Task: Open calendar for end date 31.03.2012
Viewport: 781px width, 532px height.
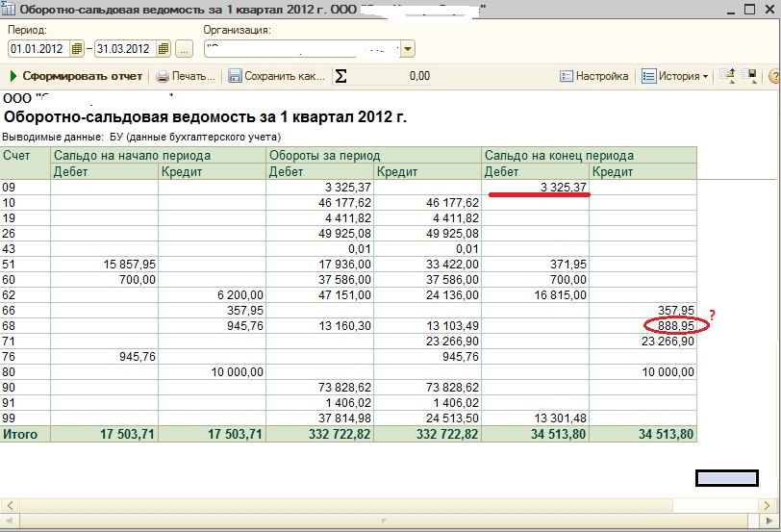Action: [x=164, y=49]
